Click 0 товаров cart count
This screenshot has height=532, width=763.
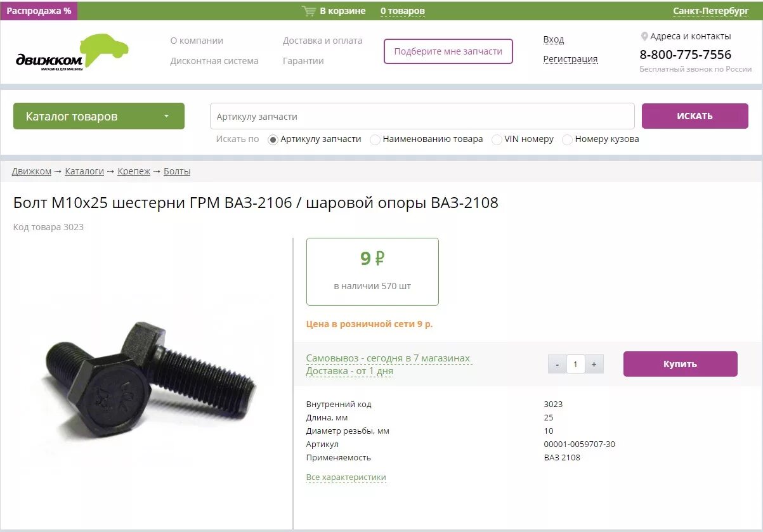pos(403,11)
